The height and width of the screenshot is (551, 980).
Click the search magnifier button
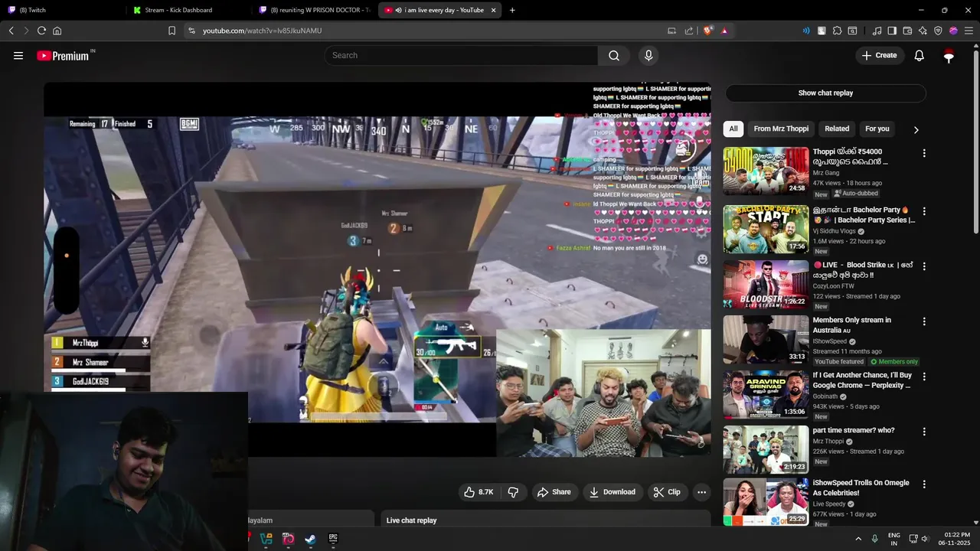pyautogui.click(x=614, y=55)
